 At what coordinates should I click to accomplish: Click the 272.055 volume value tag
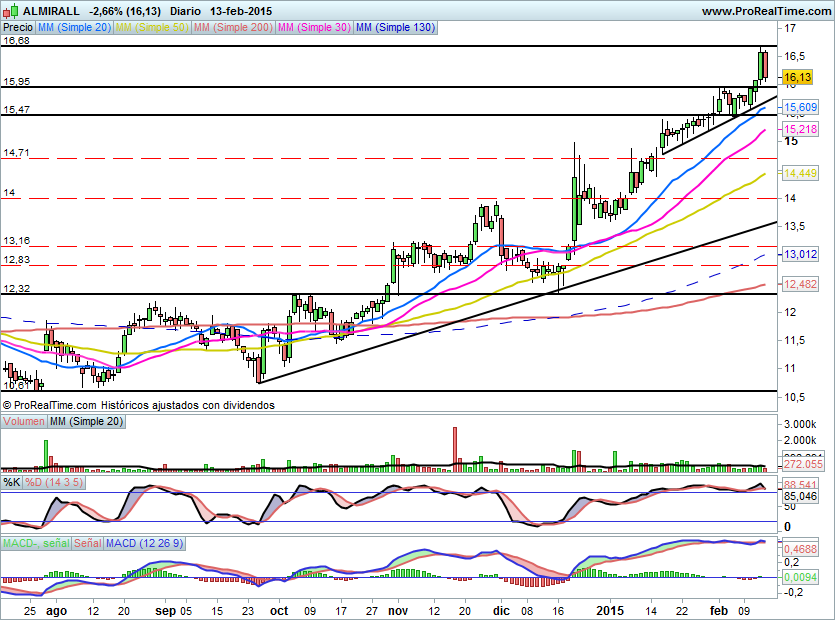click(803, 464)
